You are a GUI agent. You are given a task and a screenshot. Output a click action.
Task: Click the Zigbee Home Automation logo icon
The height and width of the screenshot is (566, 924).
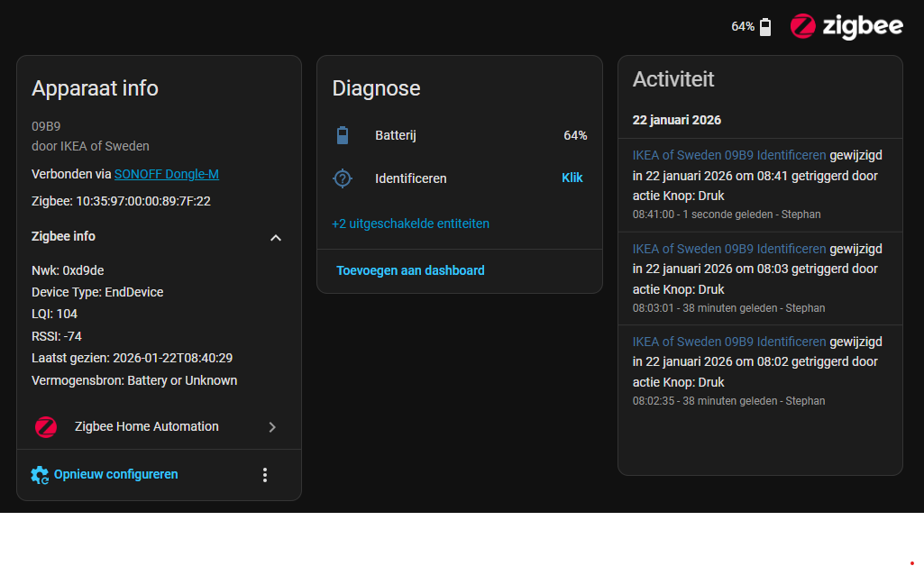(x=46, y=427)
